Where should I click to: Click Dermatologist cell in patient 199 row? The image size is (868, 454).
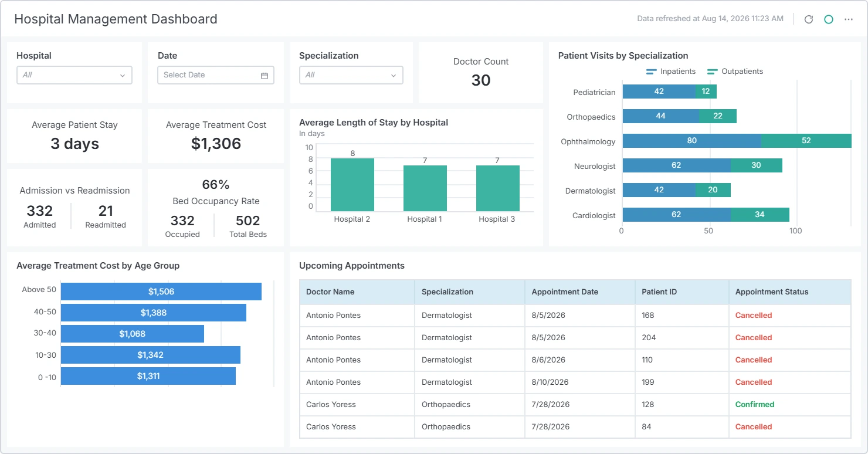tap(470, 382)
